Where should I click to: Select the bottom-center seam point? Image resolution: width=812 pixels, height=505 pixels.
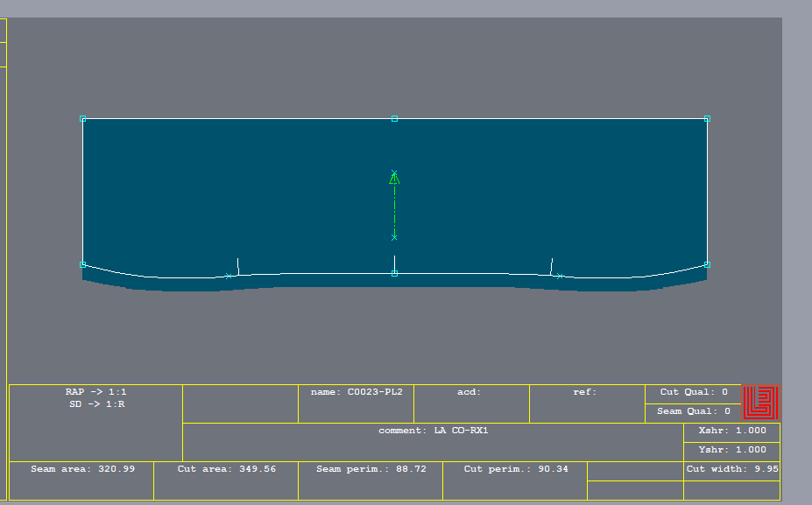pyautogui.click(x=394, y=273)
